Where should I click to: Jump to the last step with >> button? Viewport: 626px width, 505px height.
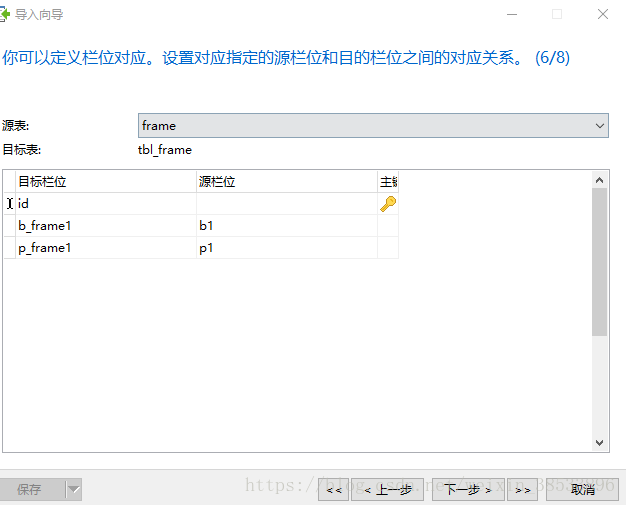pyautogui.click(x=522, y=489)
